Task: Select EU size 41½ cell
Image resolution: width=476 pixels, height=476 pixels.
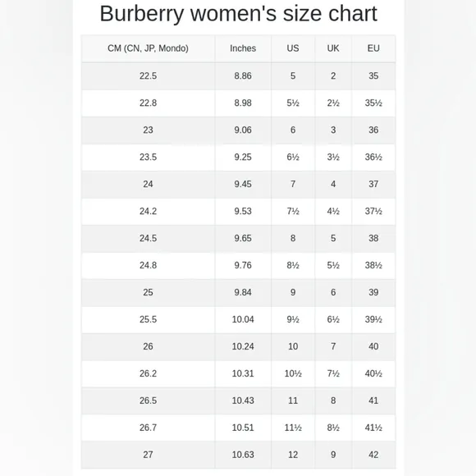Action: click(x=373, y=428)
